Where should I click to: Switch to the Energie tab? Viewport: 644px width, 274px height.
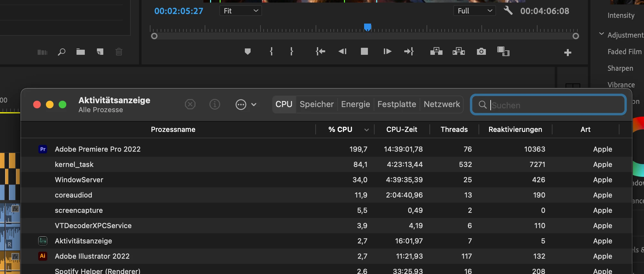pyautogui.click(x=355, y=104)
